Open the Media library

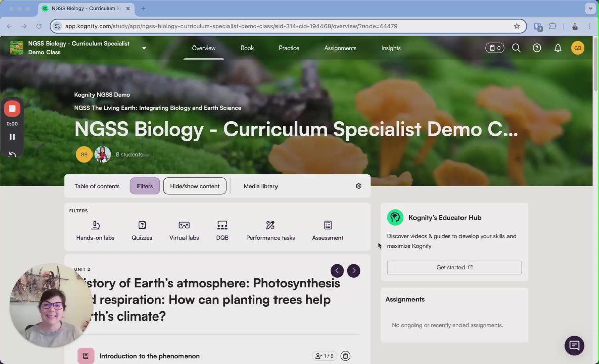[260, 186]
